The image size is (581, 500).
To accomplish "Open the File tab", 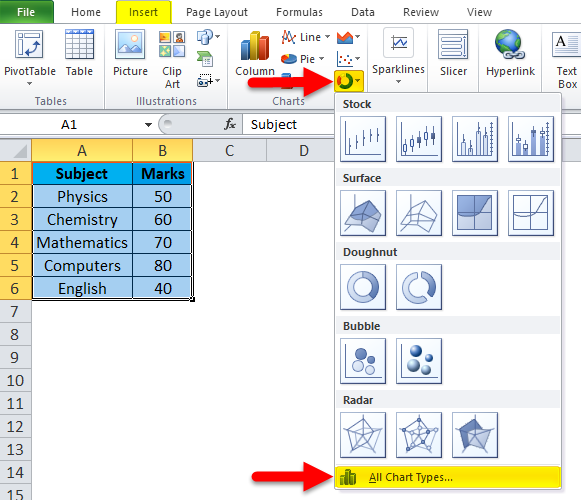I will click(x=26, y=12).
